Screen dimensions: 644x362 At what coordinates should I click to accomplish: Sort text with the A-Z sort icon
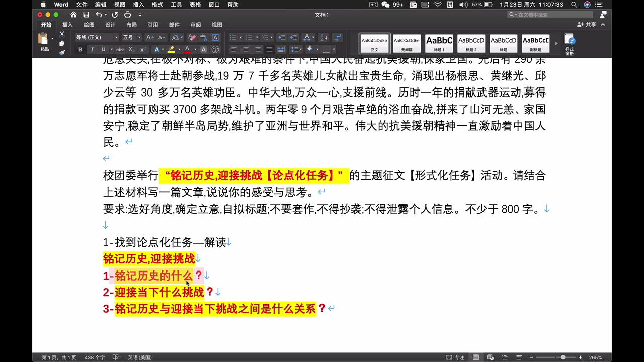[x=324, y=37]
